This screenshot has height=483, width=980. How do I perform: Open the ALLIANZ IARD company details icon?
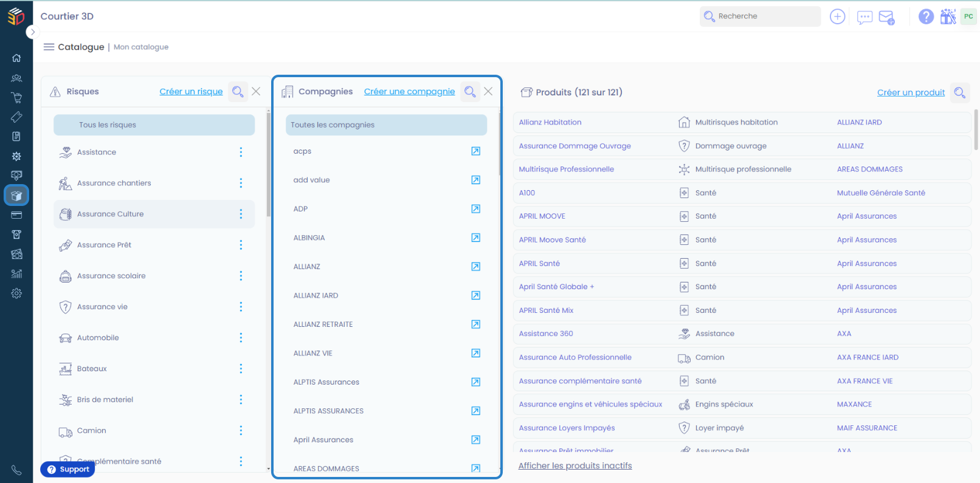click(476, 295)
